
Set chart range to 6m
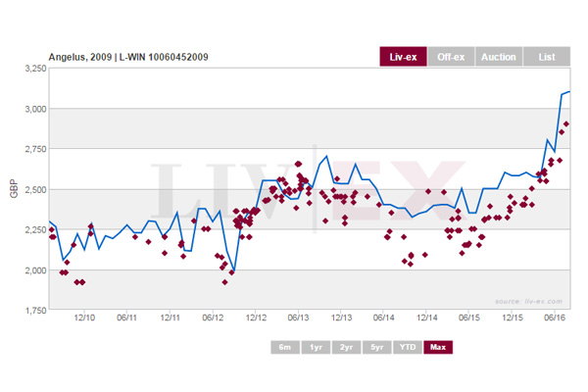click(285, 347)
